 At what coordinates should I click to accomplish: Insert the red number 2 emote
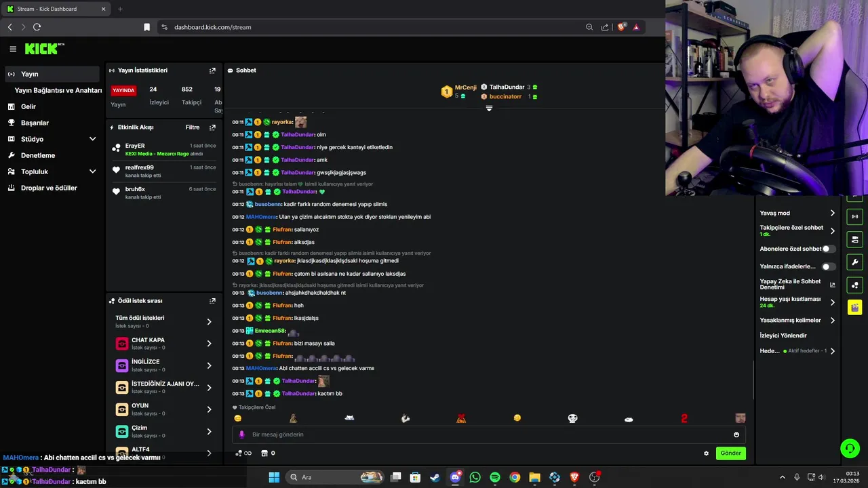coord(684,418)
